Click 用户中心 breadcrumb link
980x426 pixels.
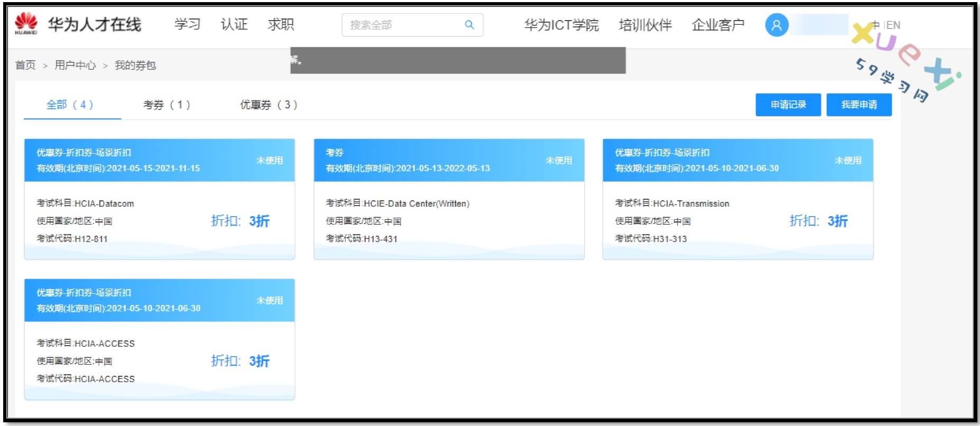point(75,65)
